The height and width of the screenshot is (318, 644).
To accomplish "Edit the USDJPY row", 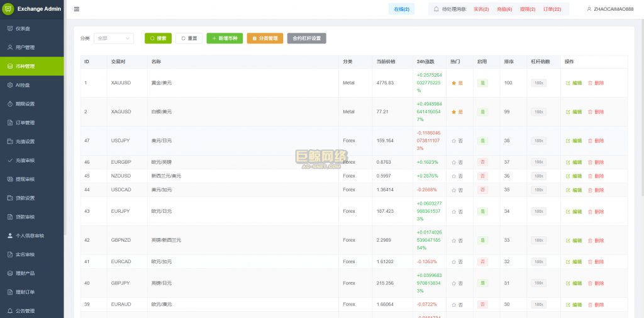I will [574, 140].
